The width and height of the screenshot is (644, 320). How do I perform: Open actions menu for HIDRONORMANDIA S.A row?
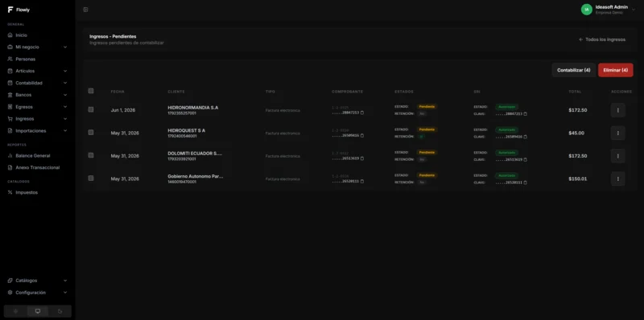(x=617, y=110)
